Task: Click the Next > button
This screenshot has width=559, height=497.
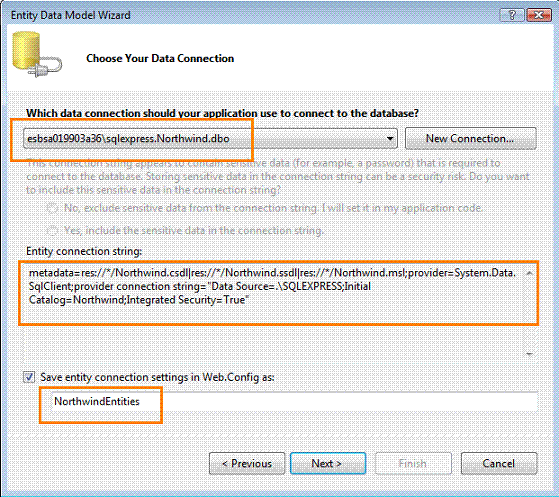Action: point(328,463)
